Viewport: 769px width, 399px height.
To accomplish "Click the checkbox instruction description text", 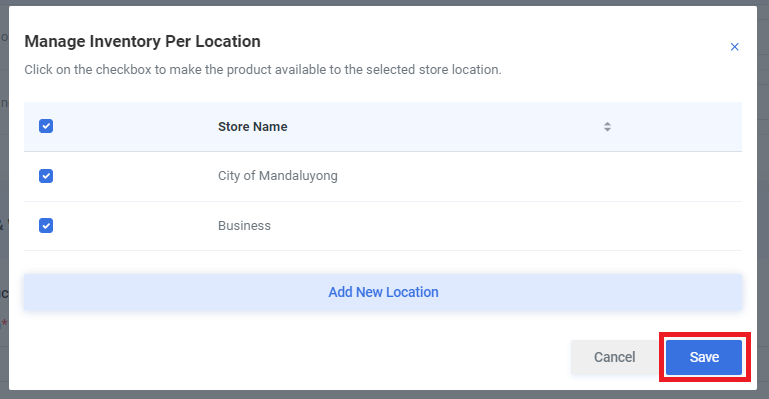I will 263,70.
